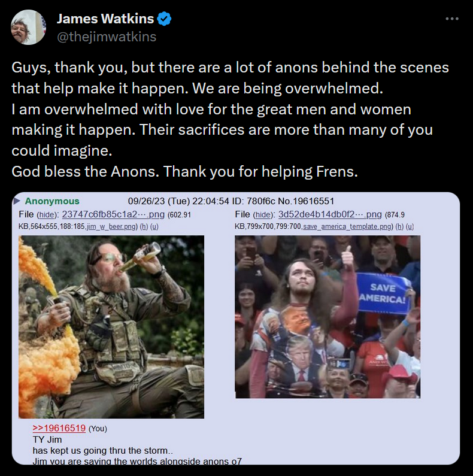The image size is (473, 476).
Task: Open the @thejimwatkins handle
Action: [107, 37]
